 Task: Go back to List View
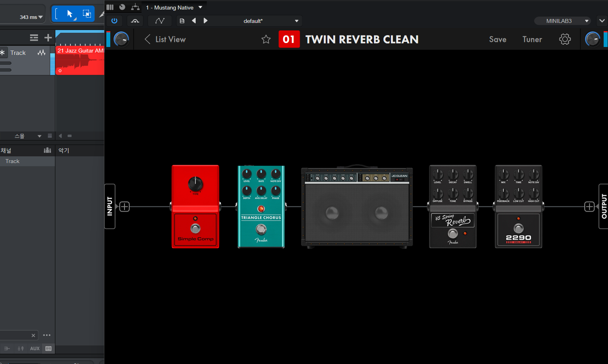coord(165,39)
